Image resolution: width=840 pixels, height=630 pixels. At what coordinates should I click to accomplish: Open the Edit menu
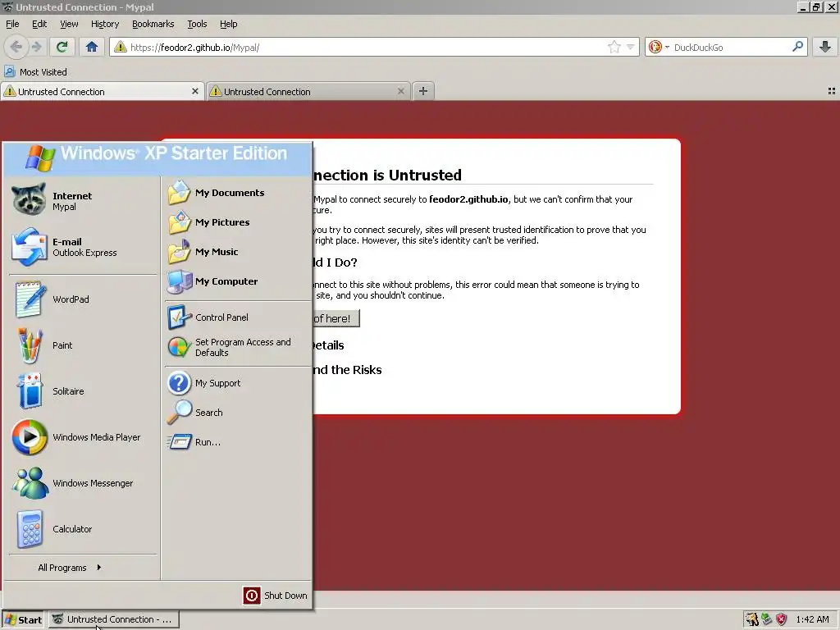click(x=39, y=24)
